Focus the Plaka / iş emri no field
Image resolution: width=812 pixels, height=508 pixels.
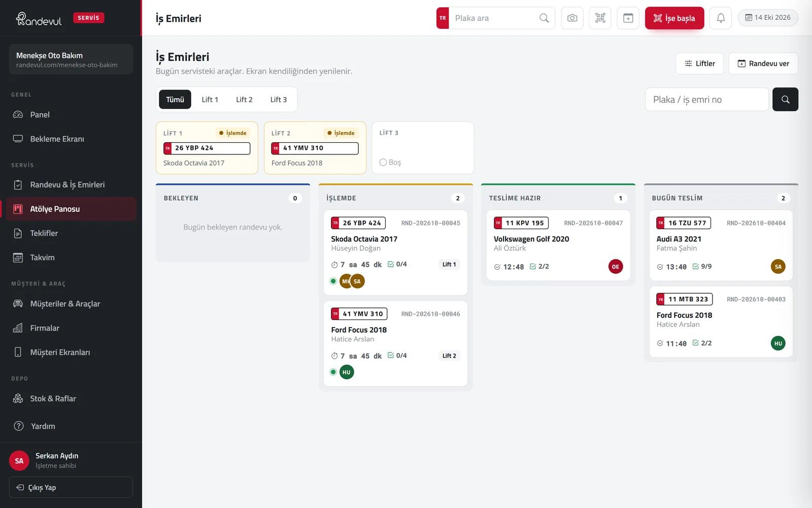pyautogui.click(x=707, y=100)
